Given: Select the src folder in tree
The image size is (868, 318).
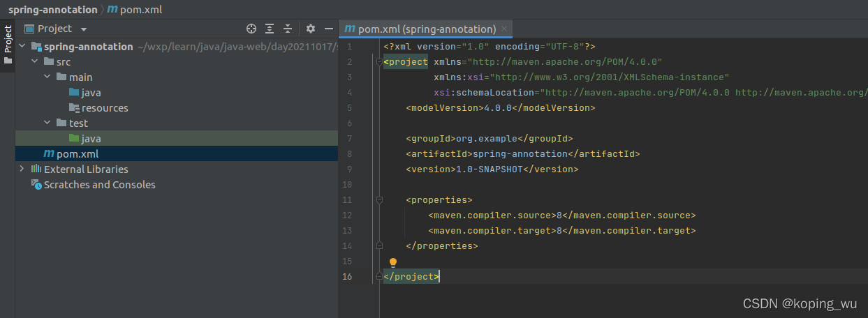Looking at the screenshot, I should click(x=64, y=61).
